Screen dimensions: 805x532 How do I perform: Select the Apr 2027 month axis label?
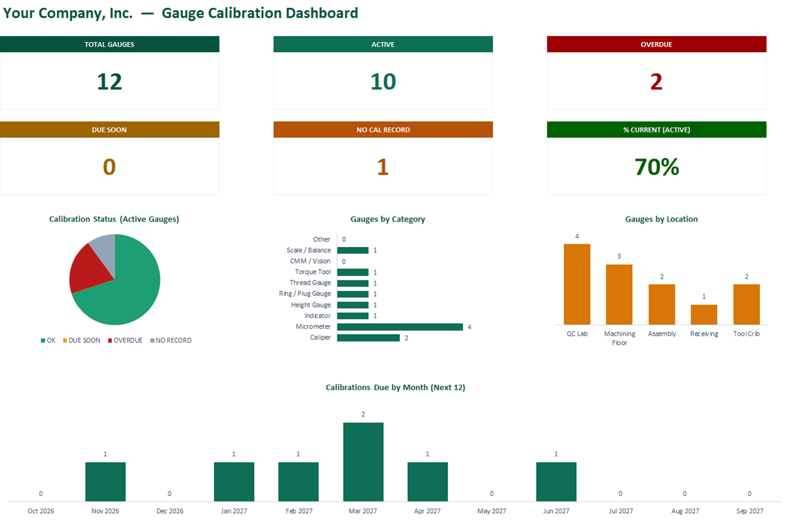pos(427,511)
